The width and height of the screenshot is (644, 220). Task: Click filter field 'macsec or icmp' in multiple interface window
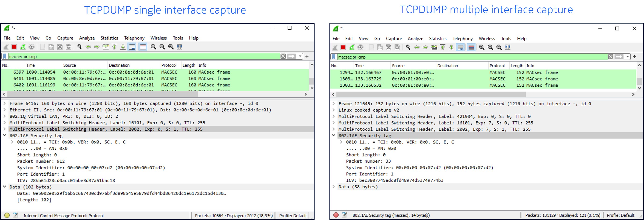coord(472,57)
